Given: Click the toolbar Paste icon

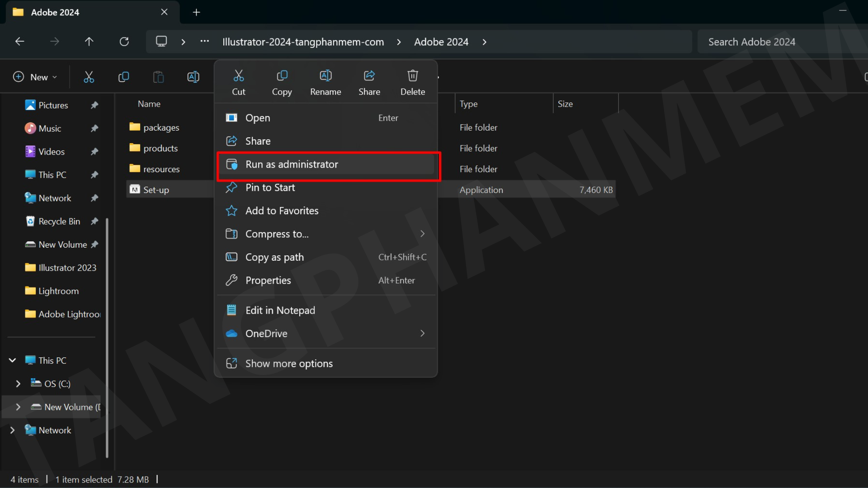Looking at the screenshot, I should click(x=158, y=77).
